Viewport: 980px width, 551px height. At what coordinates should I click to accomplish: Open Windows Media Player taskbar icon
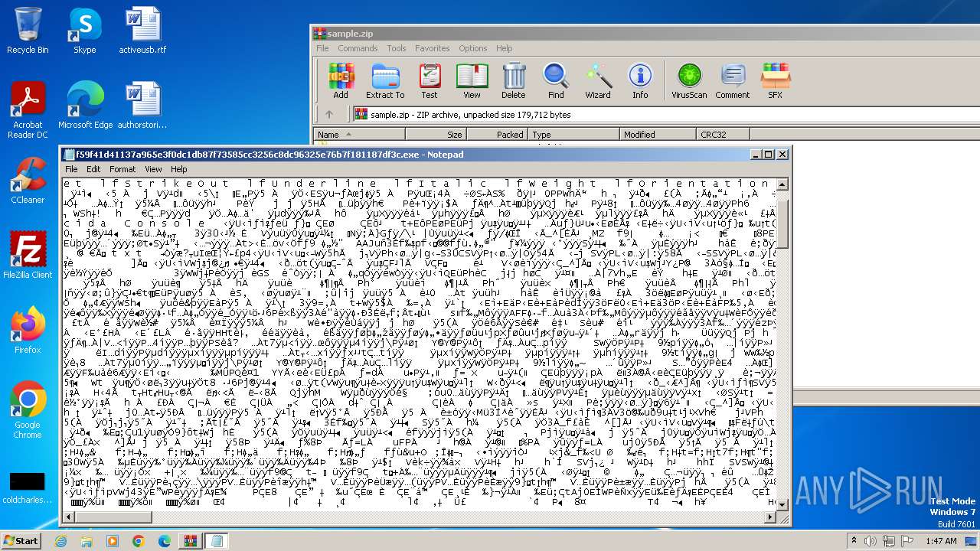(x=113, y=541)
